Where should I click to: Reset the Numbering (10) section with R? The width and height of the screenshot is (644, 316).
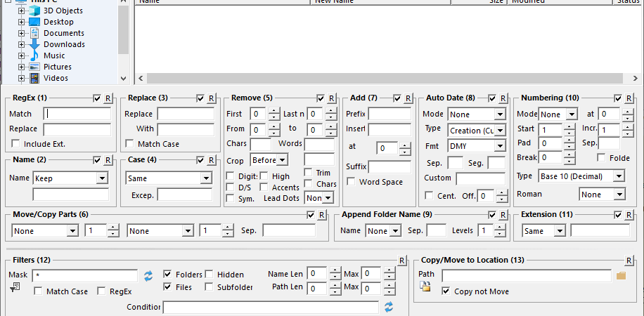click(629, 98)
